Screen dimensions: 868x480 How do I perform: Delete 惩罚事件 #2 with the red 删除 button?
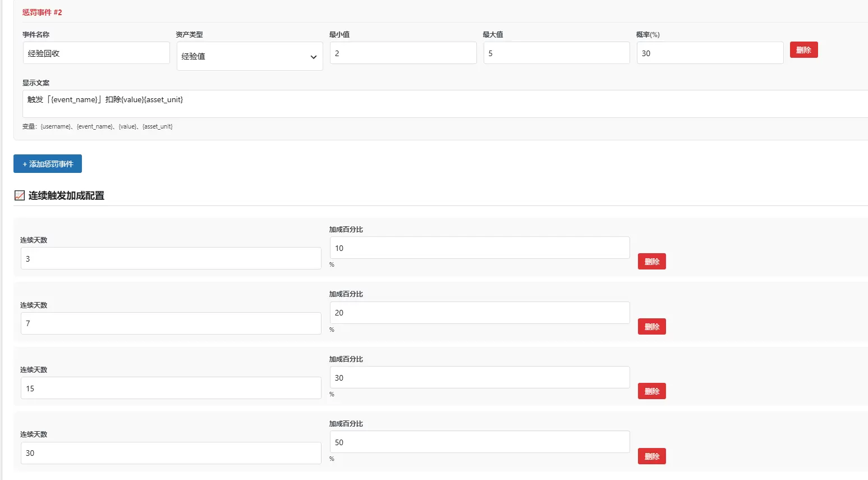(803, 50)
